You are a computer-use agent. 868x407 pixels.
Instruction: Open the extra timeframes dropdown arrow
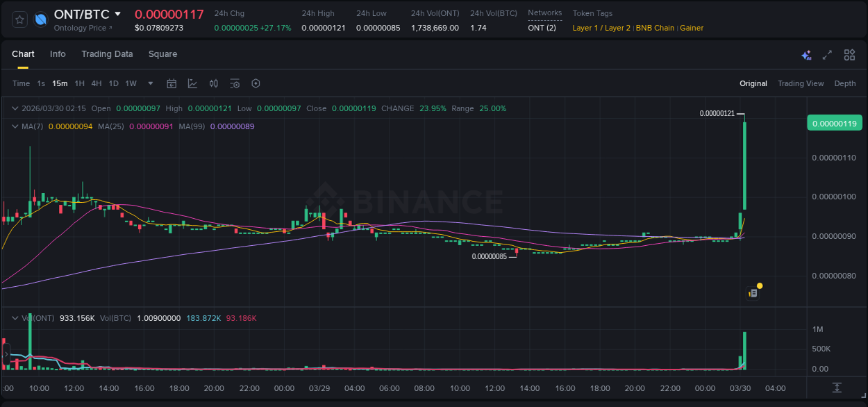coord(149,83)
